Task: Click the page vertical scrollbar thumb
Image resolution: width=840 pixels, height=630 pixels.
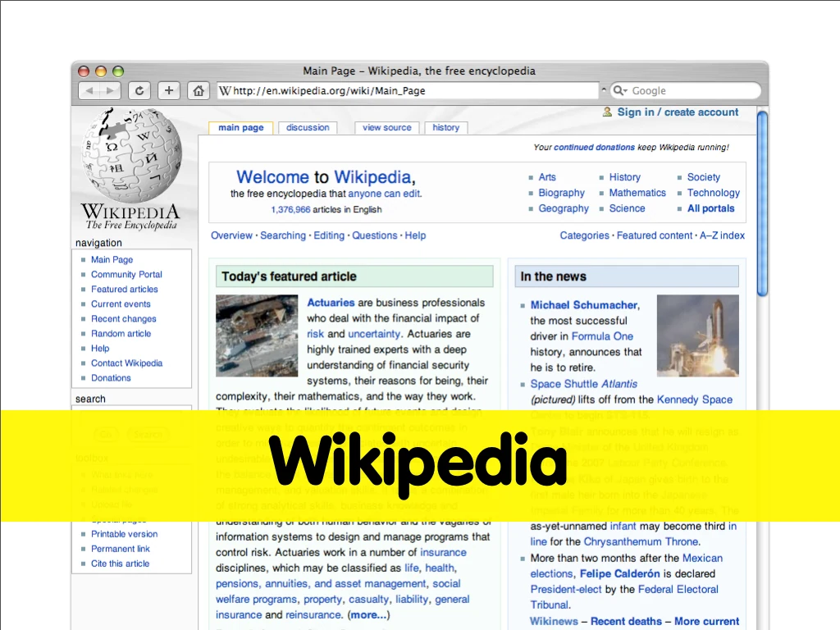Action: click(x=762, y=203)
